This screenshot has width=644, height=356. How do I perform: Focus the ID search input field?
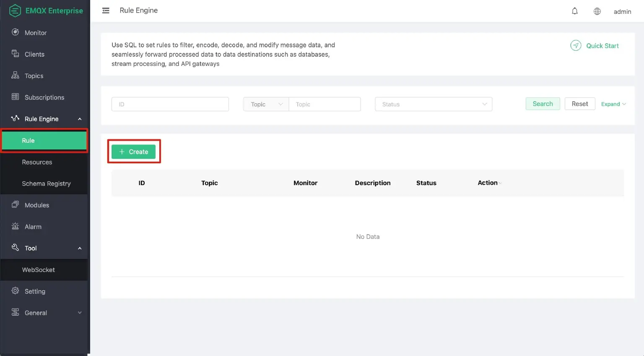point(170,104)
